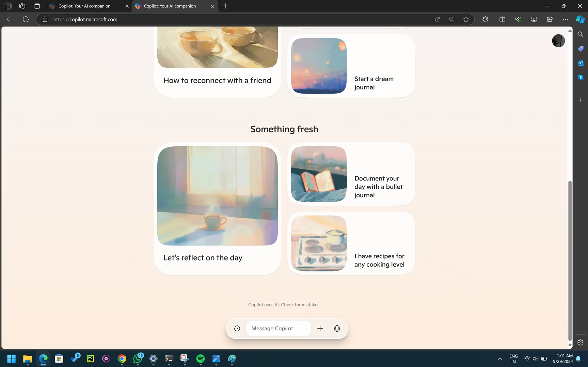588x367 pixels.
Task: Open Copilot chat history icon
Action: pos(237,328)
